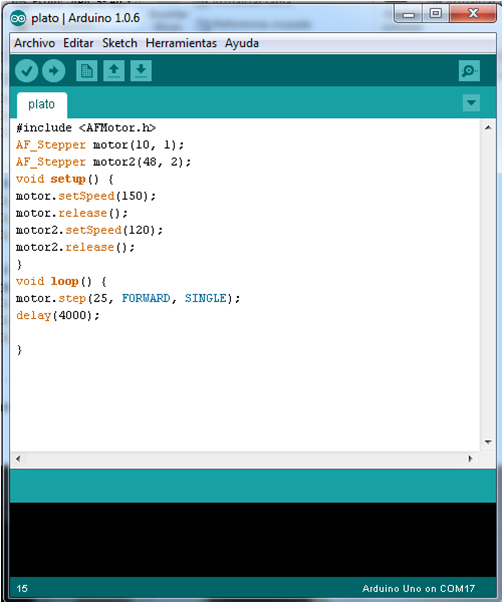Create a new sketch with the New icon
The height and width of the screenshot is (602, 502).
click(86, 71)
